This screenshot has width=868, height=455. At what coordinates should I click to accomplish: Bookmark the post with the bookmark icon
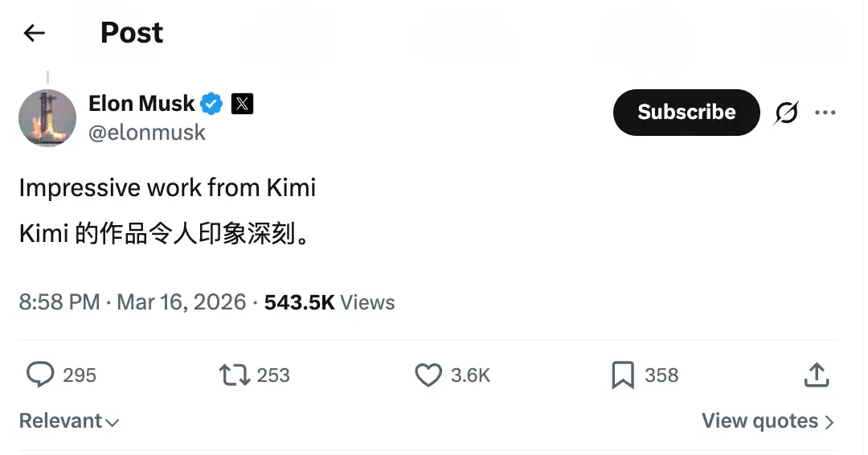click(623, 375)
